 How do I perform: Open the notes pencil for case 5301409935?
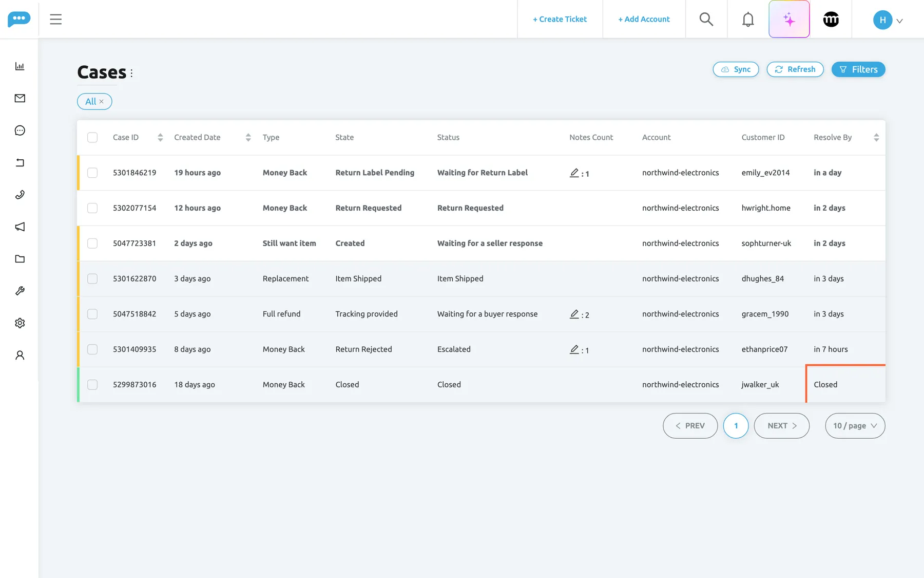click(x=574, y=349)
